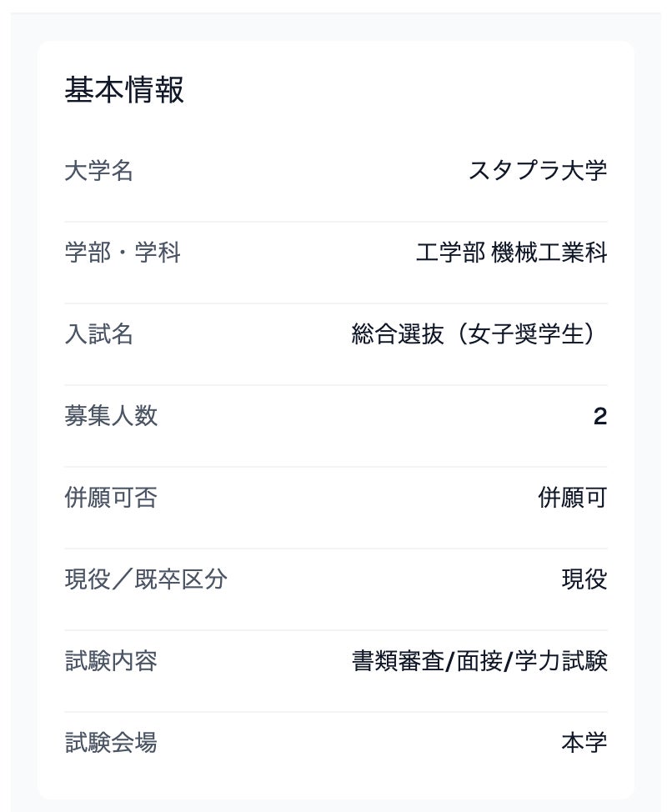Click the 基本情報 heading

124,89
